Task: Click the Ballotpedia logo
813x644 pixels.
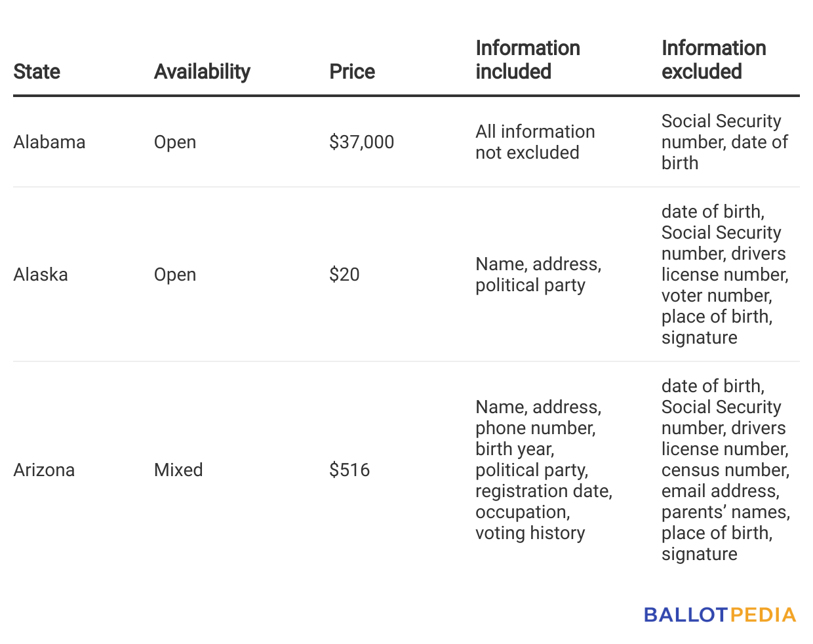Action: [719, 614]
